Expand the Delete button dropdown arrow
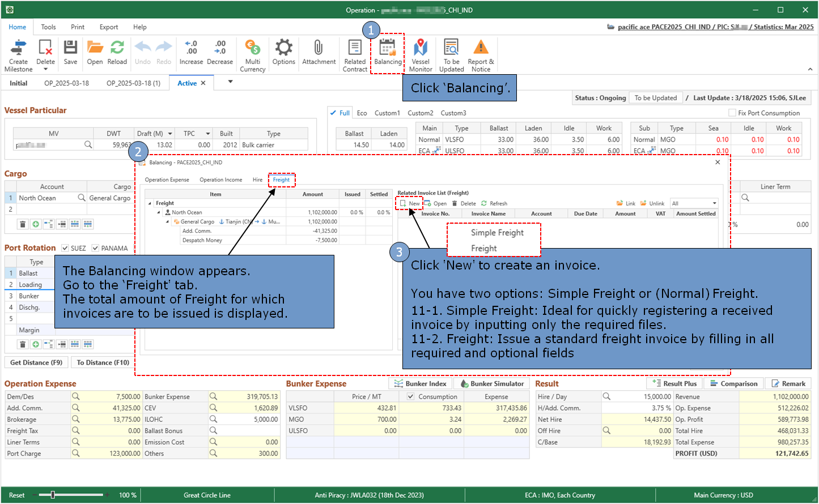Image resolution: width=819 pixels, height=504 pixels. click(x=46, y=70)
